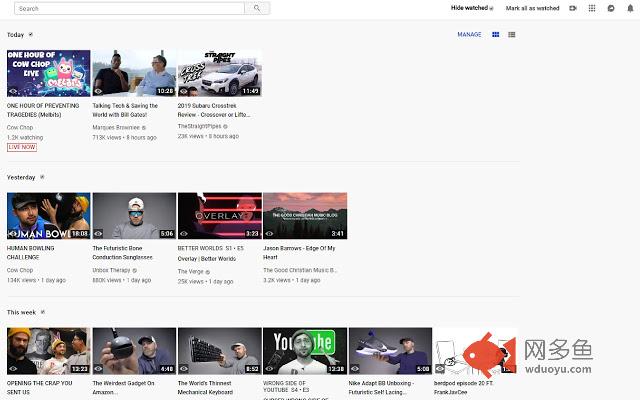Mark Human Bowling video watched via eye icon
Image resolution: width=640 pixels, height=400 pixels.
click(13, 233)
